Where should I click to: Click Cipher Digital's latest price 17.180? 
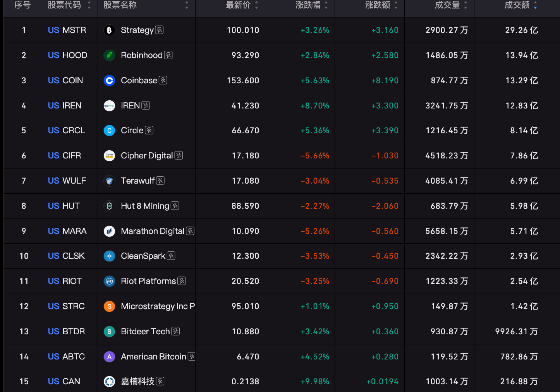tap(246, 156)
